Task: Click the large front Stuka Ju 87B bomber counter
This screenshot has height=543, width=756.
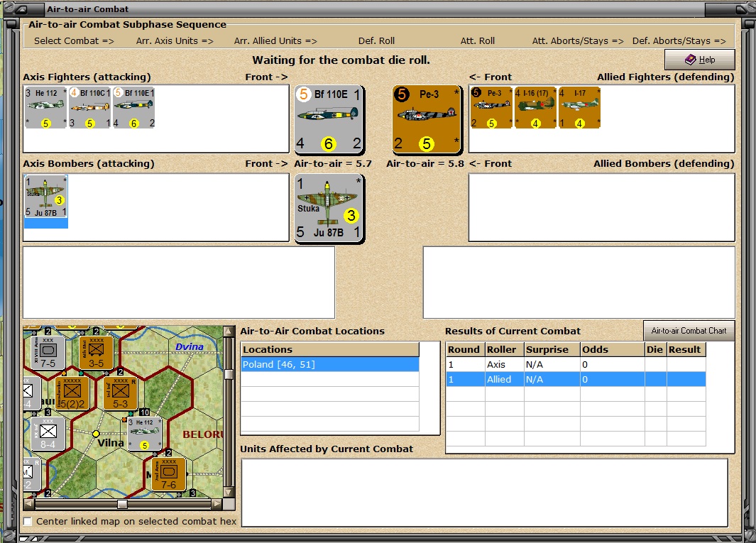Action: pyautogui.click(x=329, y=208)
